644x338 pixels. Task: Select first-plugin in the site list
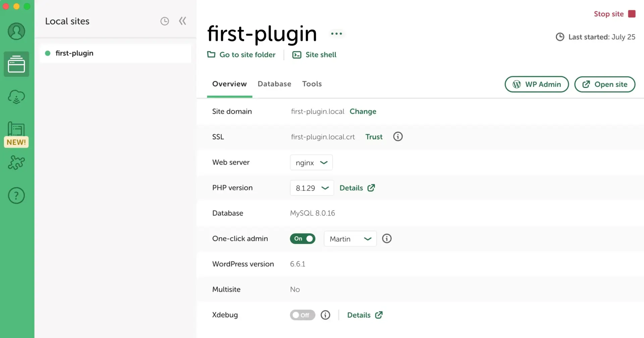tap(74, 53)
